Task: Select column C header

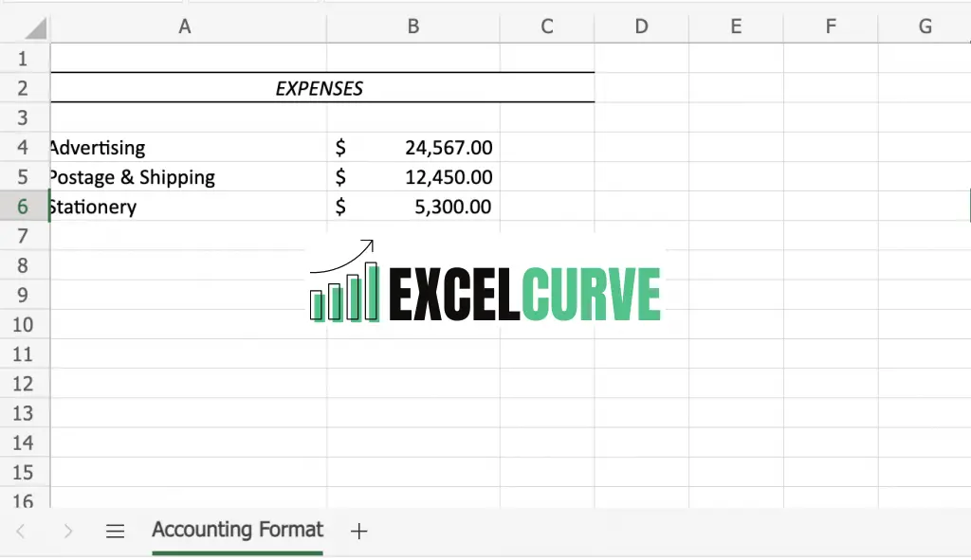Action: tap(547, 27)
